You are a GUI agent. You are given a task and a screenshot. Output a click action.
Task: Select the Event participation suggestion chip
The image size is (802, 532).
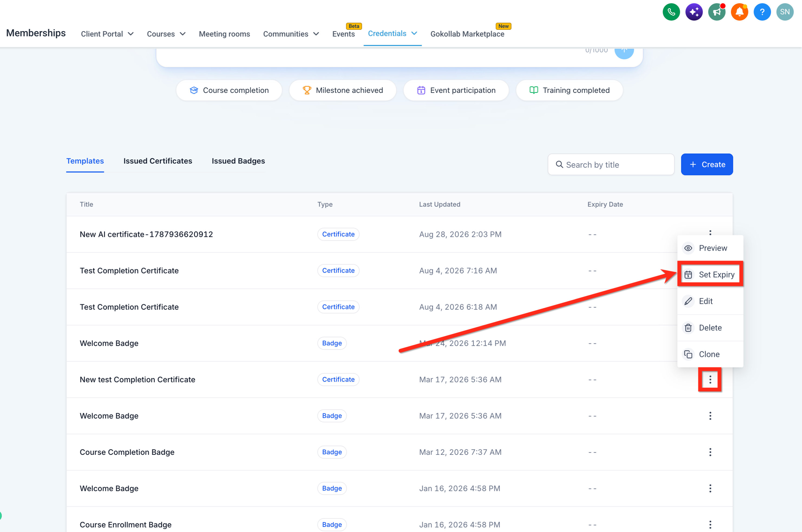(x=456, y=90)
